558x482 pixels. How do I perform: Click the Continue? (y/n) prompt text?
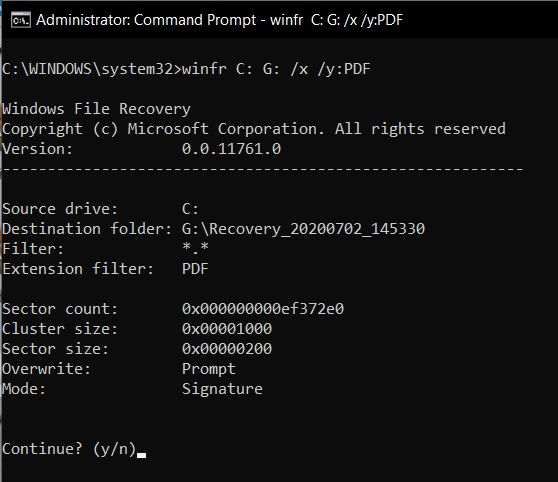69,449
